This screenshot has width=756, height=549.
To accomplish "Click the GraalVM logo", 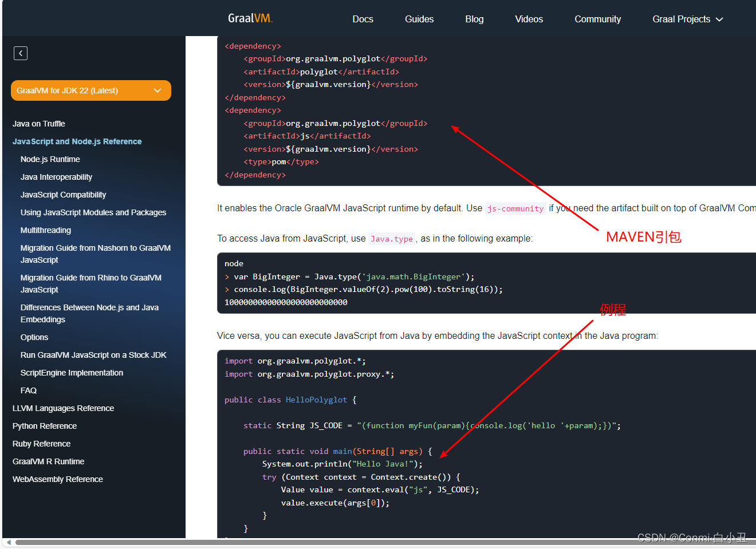I will 250,18.
